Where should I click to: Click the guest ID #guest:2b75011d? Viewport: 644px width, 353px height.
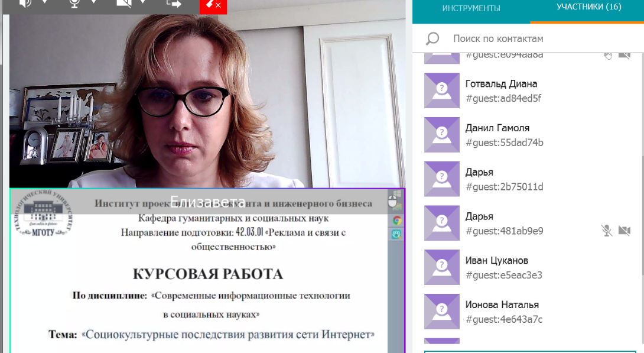click(505, 187)
